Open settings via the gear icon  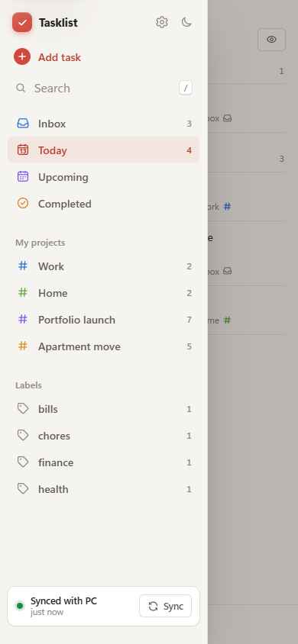pos(162,22)
